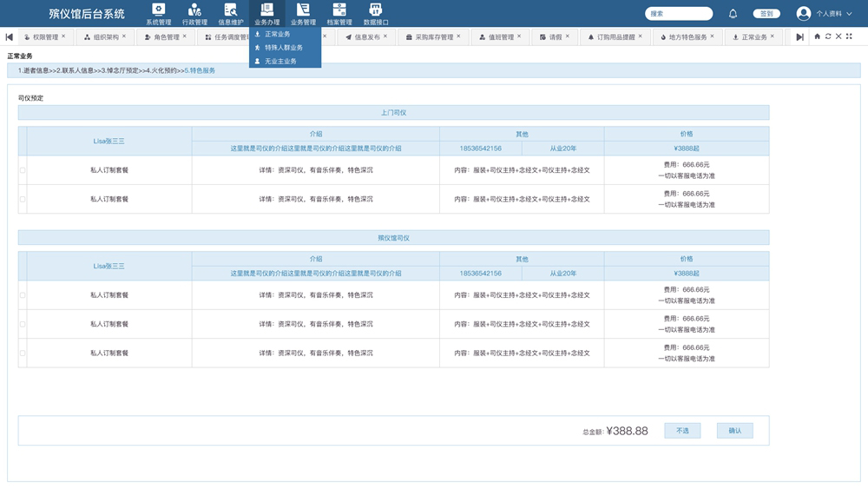Open the 信息维护 module icon

(x=231, y=13)
